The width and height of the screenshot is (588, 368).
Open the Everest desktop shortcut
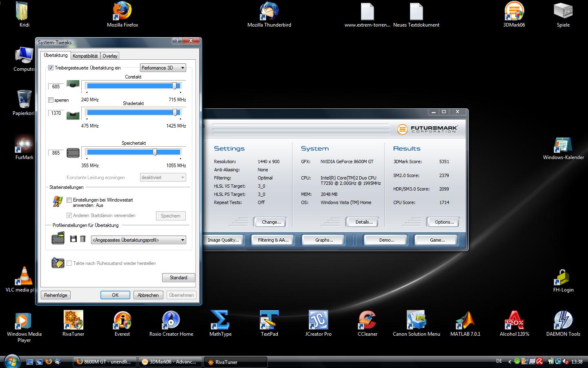coord(122,323)
